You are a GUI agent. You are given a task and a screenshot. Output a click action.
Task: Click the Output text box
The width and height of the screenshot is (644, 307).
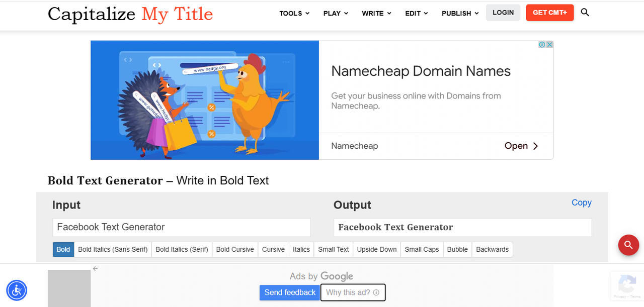tap(463, 227)
